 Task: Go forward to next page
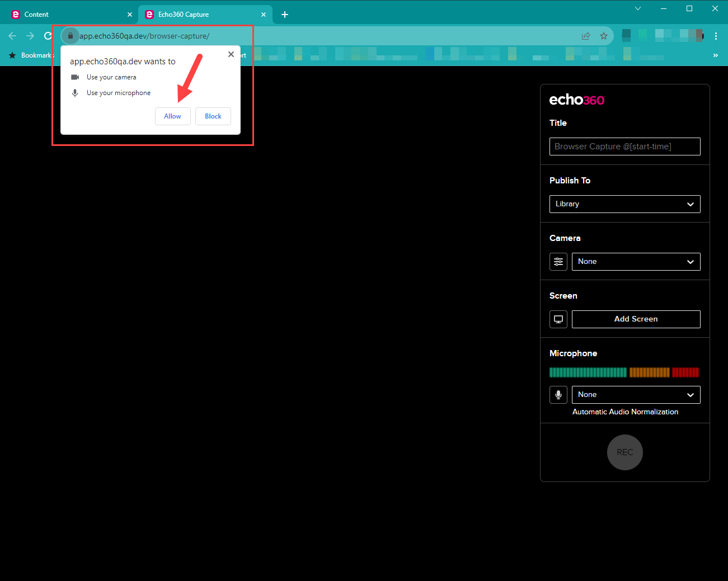coord(30,36)
